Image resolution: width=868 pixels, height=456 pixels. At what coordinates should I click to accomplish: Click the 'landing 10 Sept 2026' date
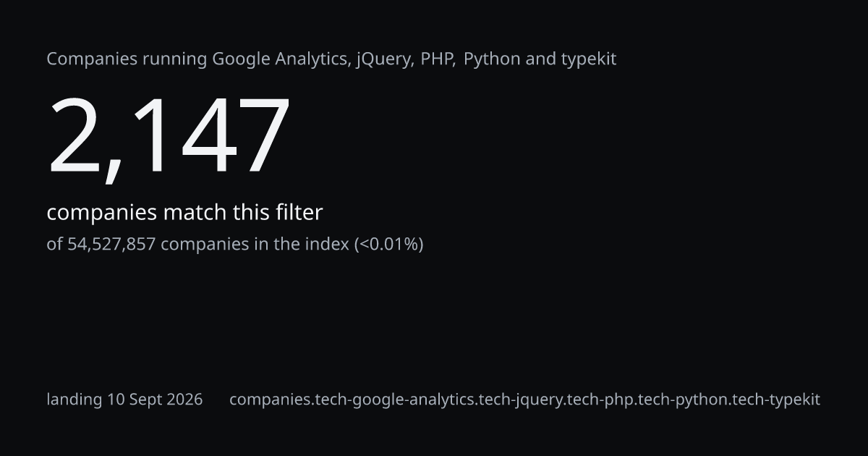coord(124,400)
